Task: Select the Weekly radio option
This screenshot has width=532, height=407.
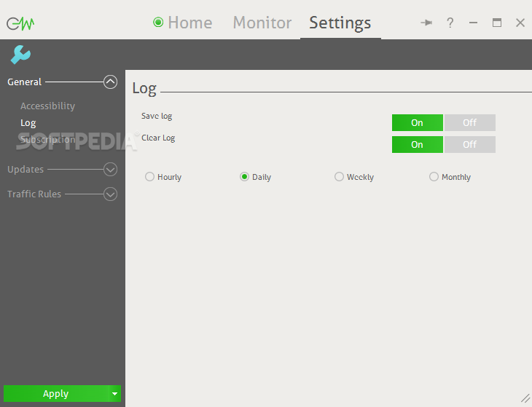Action: point(339,177)
